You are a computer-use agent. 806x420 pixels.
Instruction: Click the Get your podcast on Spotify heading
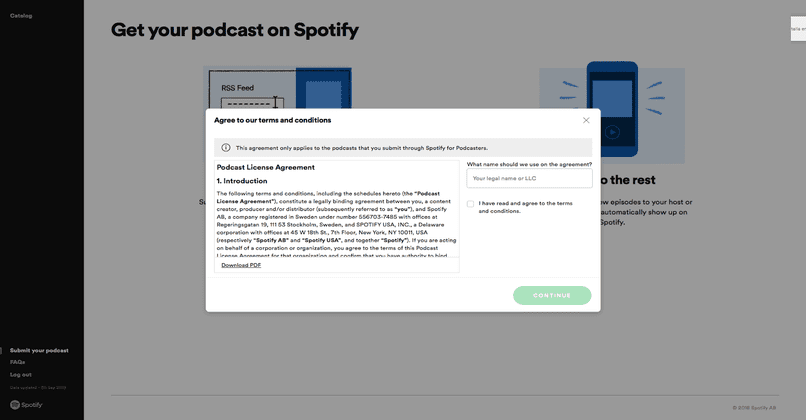(235, 30)
